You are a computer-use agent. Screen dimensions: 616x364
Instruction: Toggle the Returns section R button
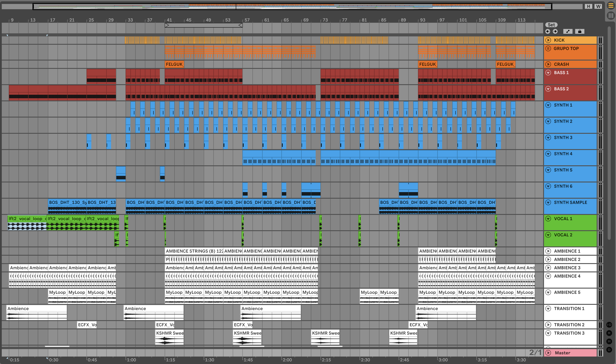pos(609,333)
